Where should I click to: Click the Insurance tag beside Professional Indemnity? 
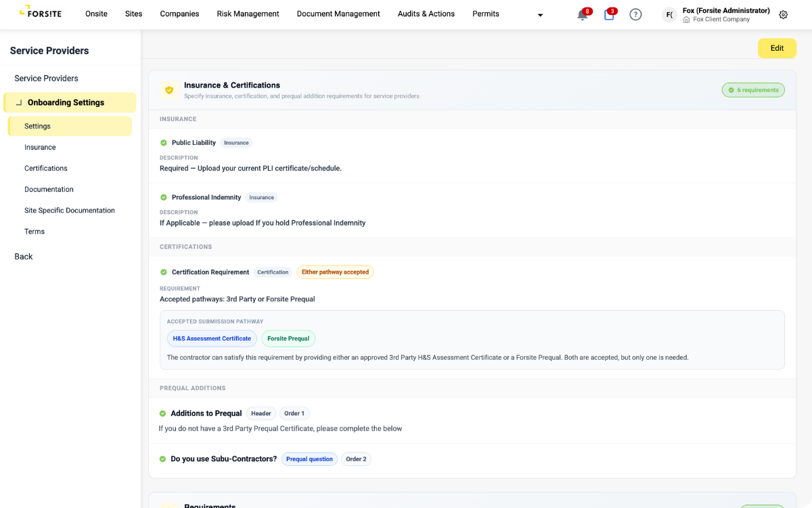click(261, 198)
